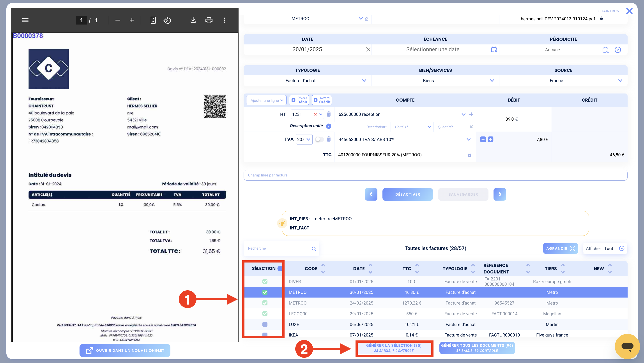Open the Afficher Tout filter dropdown
This screenshot has width=644, height=363.
tap(621, 248)
